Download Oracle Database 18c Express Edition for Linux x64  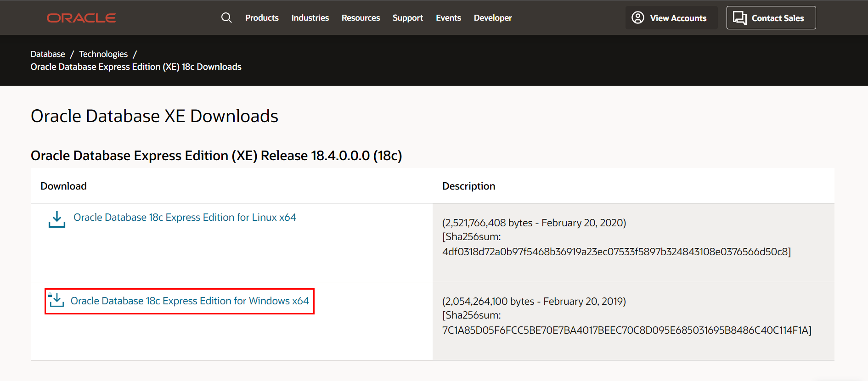(x=185, y=218)
